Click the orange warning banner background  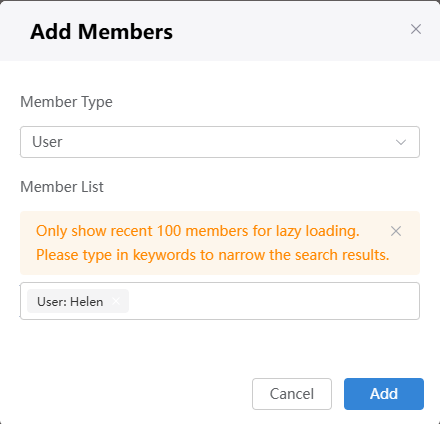click(220, 243)
